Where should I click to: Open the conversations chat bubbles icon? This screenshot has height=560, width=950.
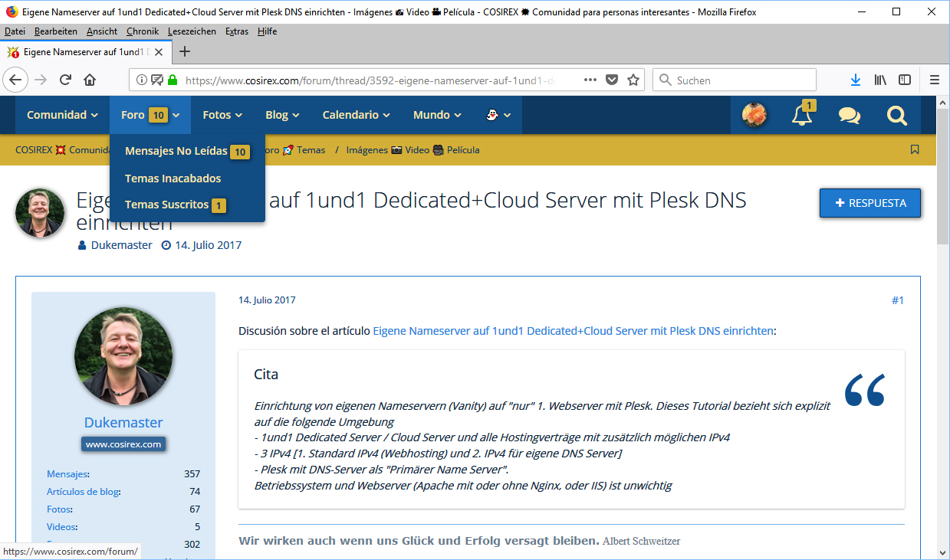[x=849, y=115]
